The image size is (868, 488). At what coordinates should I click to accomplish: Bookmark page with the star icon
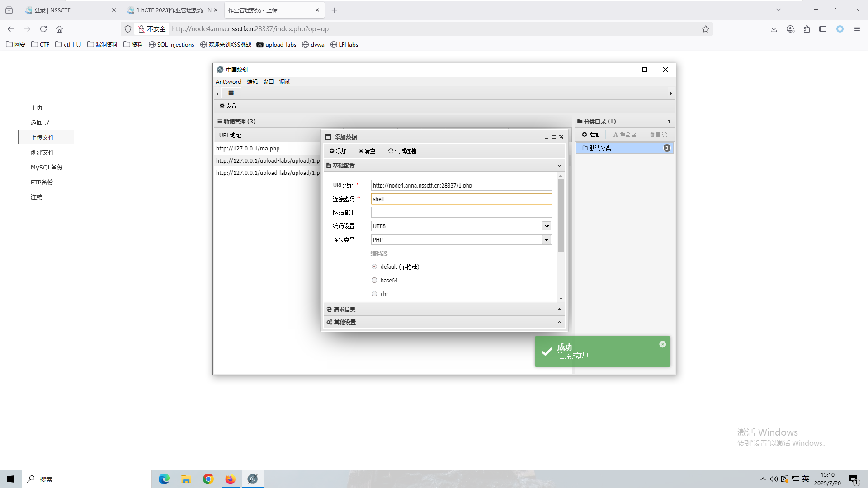point(705,29)
